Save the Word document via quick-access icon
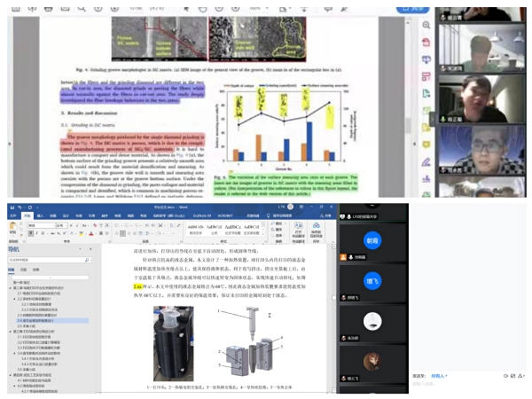The width and height of the screenshot is (532, 399). coord(12,207)
